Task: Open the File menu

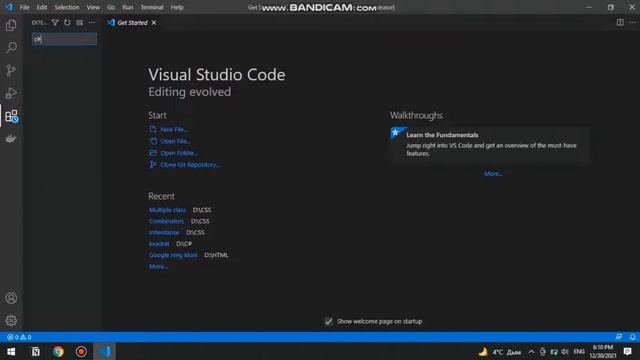Action: tap(24, 7)
